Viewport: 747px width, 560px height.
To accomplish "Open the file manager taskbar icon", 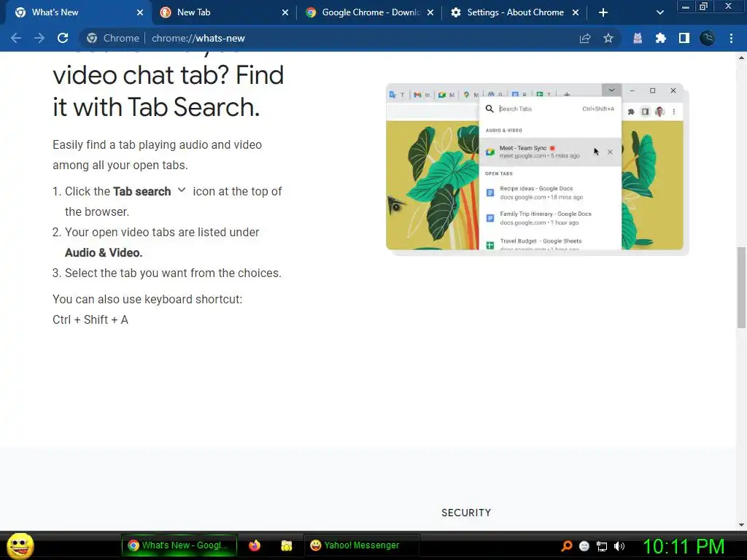I will click(x=286, y=545).
